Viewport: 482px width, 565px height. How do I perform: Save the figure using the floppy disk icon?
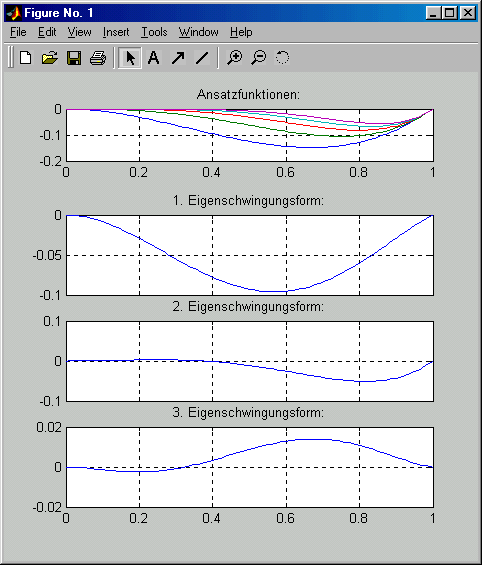tap(74, 58)
